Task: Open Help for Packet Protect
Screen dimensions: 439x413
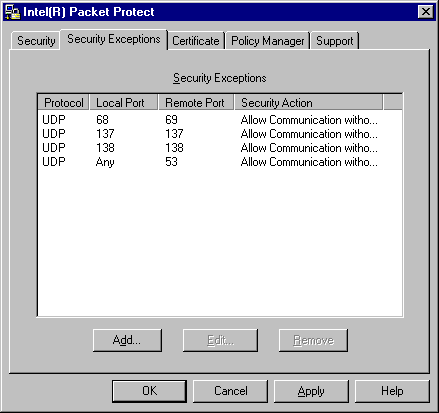Action: coord(392,391)
